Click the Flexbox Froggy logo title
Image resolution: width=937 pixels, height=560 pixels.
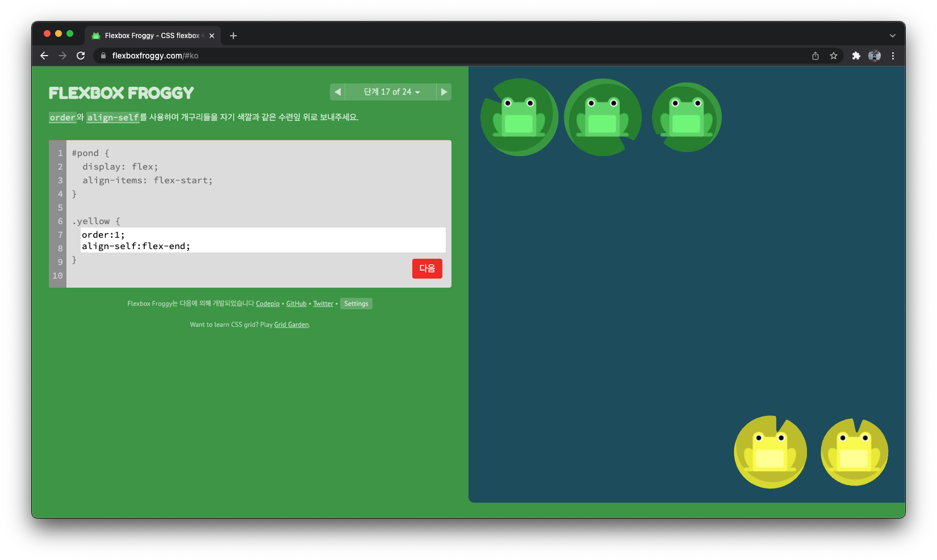click(x=122, y=93)
